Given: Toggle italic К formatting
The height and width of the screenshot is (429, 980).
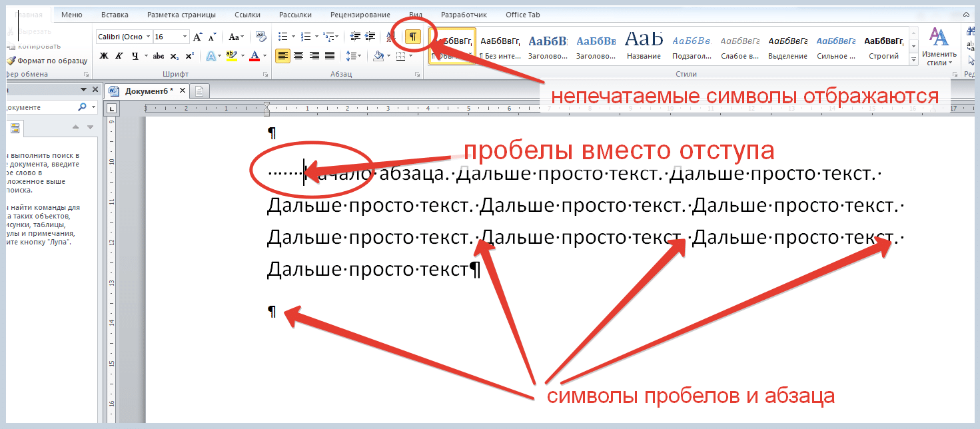Looking at the screenshot, I should point(119,56).
